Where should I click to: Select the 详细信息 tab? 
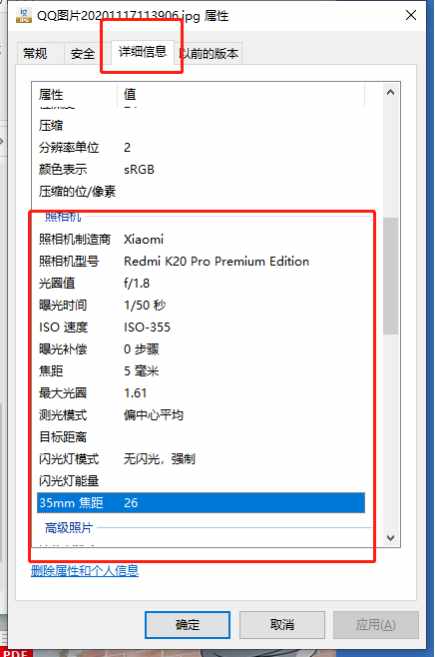coord(142,52)
